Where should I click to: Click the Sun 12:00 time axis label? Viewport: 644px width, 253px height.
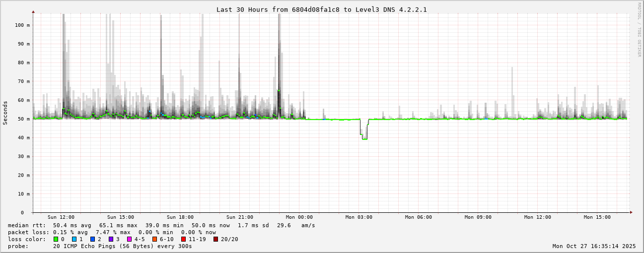click(61, 217)
